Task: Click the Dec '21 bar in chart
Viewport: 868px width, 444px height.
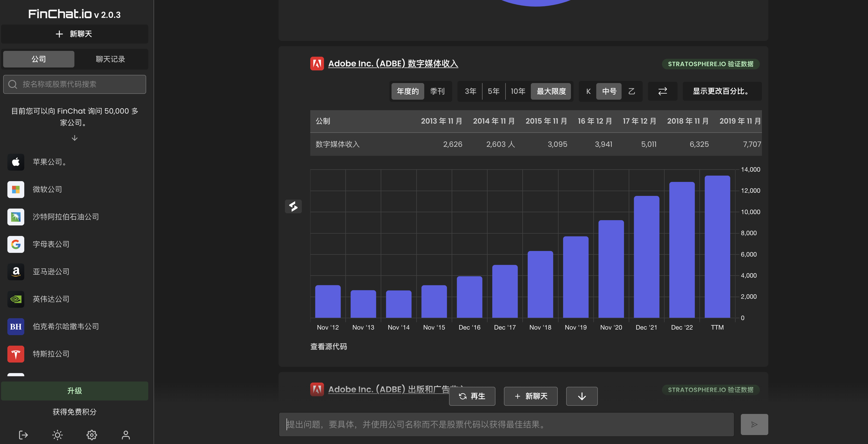Action: pos(646,257)
